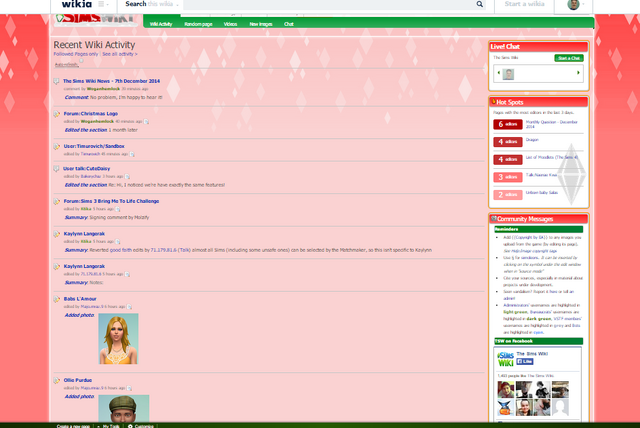
Task: Click diff icon in Babs L'Amour row
Action: (x=129, y=307)
